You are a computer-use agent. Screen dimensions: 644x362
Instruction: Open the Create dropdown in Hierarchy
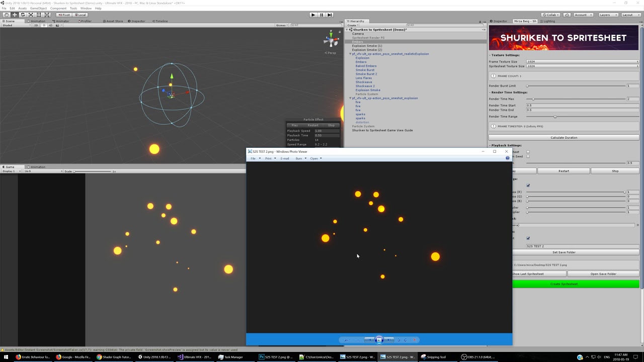pos(353,25)
